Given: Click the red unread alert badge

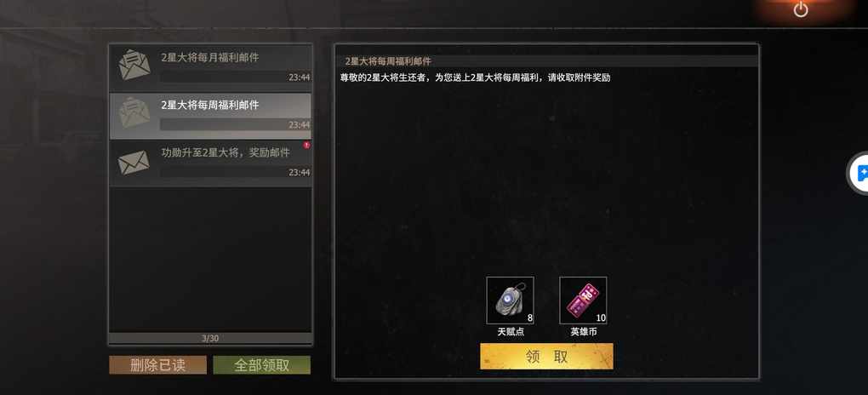Looking at the screenshot, I should 306,146.
